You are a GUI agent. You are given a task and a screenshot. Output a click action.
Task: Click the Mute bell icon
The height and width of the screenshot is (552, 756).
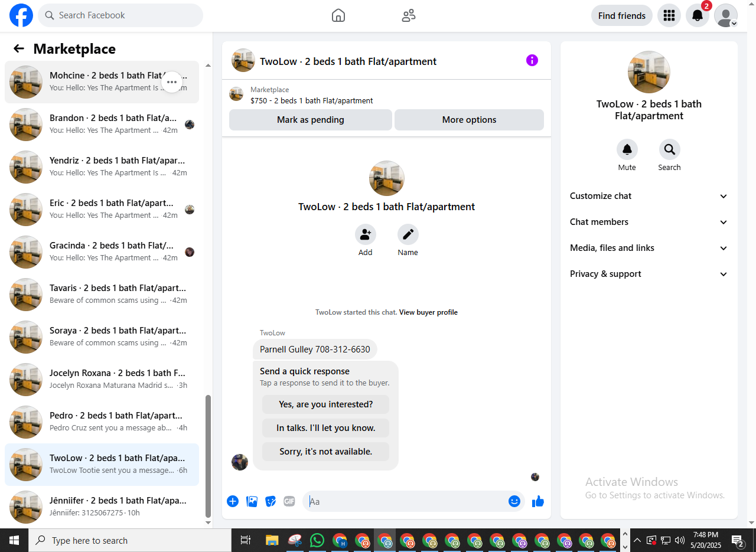[627, 149]
